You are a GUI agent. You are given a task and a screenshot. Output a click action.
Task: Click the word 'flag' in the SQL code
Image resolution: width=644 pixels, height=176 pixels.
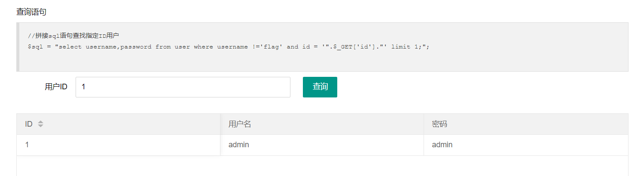click(271, 47)
